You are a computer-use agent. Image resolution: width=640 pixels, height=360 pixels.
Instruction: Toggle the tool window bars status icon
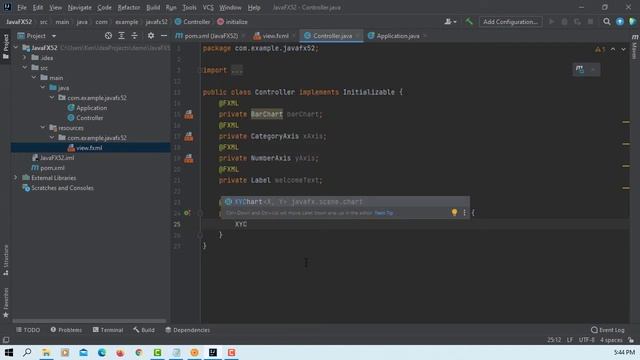(6, 340)
